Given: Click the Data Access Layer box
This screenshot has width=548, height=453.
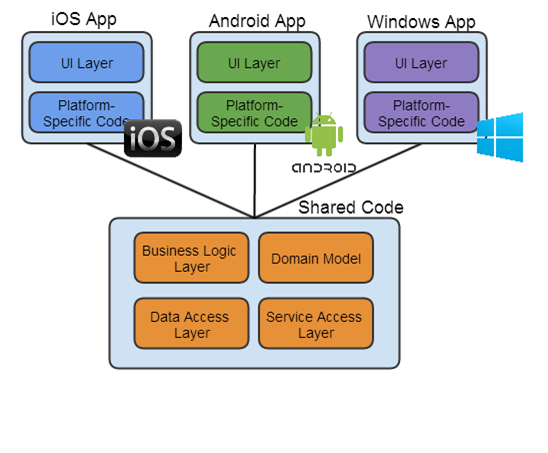Looking at the screenshot, I should pyautogui.click(x=192, y=324).
